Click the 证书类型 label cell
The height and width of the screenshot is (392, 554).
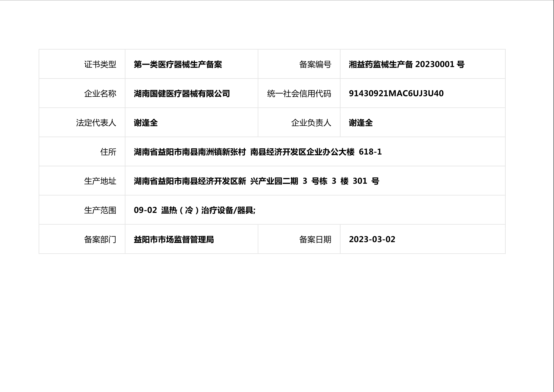pos(100,64)
